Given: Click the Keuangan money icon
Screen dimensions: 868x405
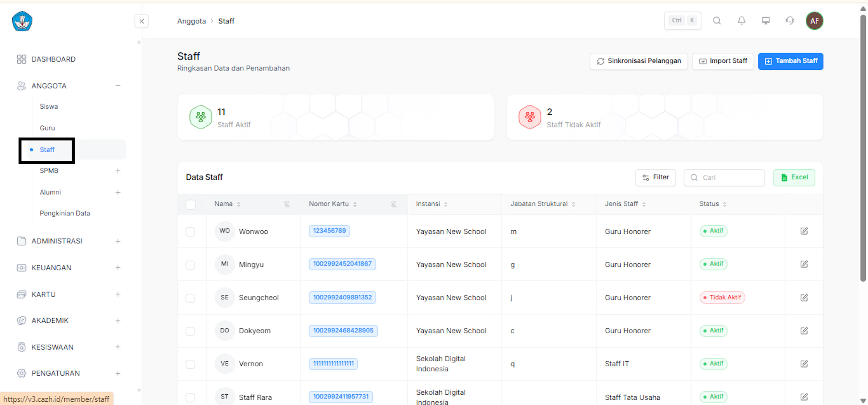Looking at the screenshot, I should tap(21, 268).
